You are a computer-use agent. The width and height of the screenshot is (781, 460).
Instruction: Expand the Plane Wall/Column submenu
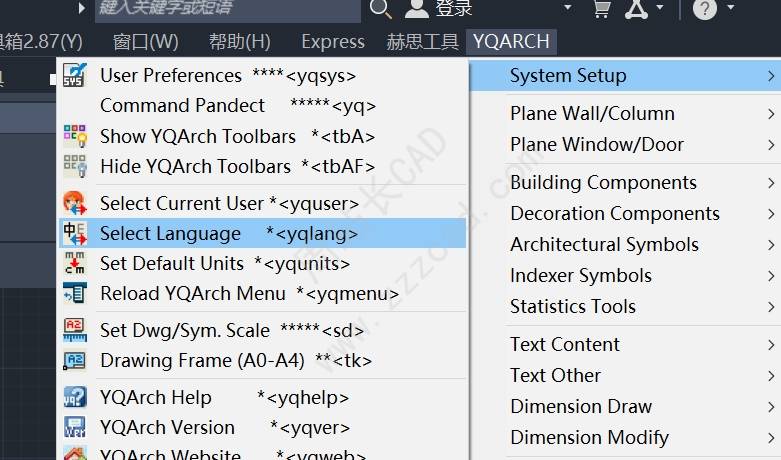(625, 114)
